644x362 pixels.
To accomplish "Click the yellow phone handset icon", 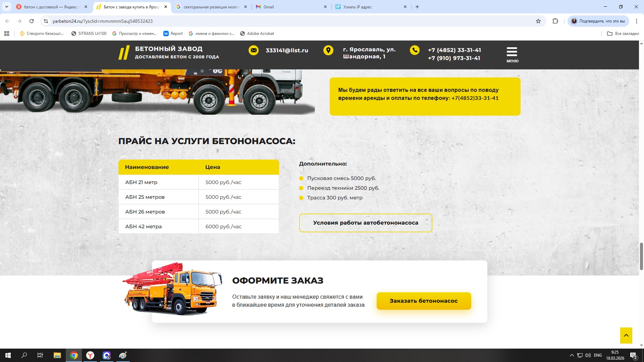I will [x=415, y=50].
